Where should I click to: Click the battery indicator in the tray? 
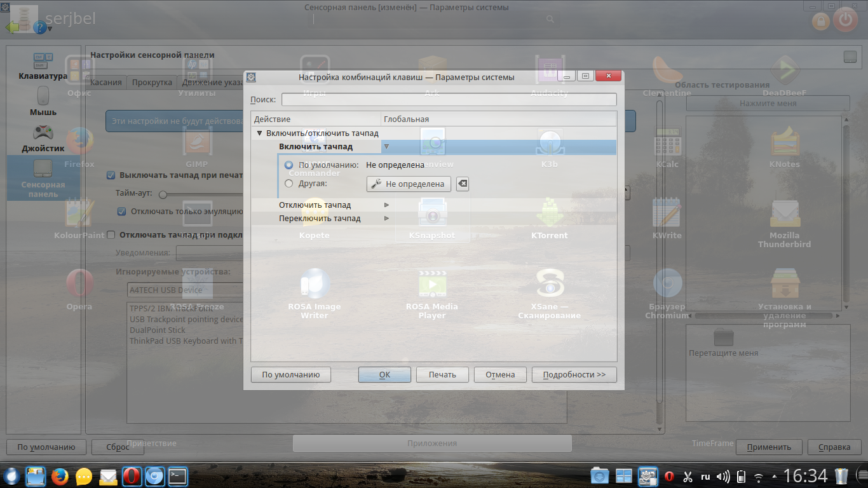click(x=740, y=476)
